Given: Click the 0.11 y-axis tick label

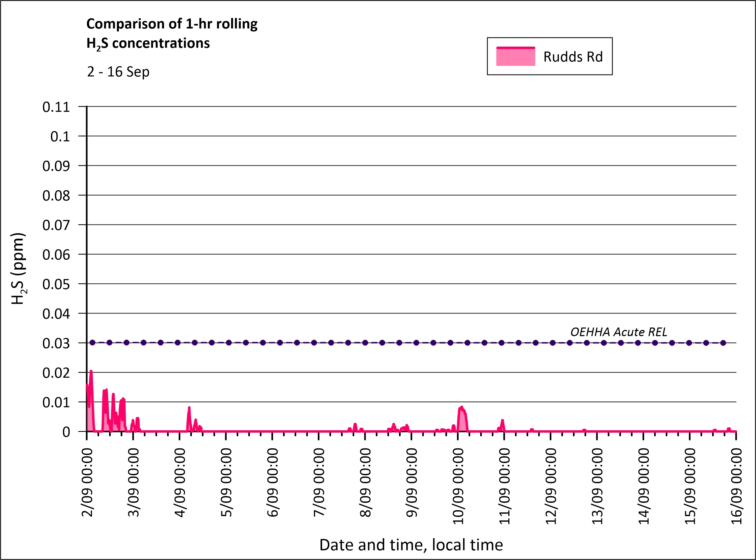Looking at the screenshot, I should click(x=56, y=107).
